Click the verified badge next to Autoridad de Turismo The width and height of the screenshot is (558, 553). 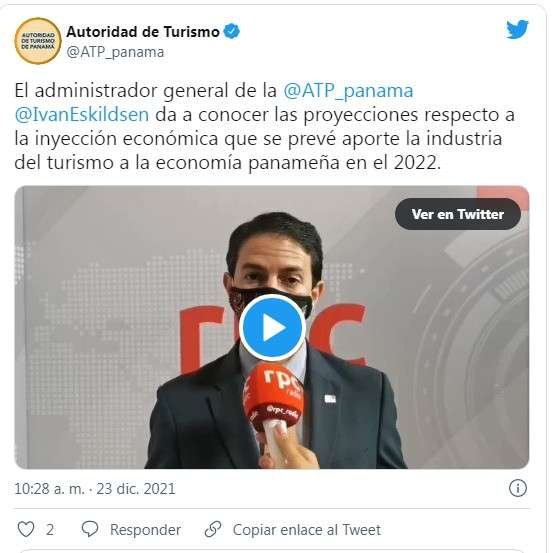tap(232, 31)
